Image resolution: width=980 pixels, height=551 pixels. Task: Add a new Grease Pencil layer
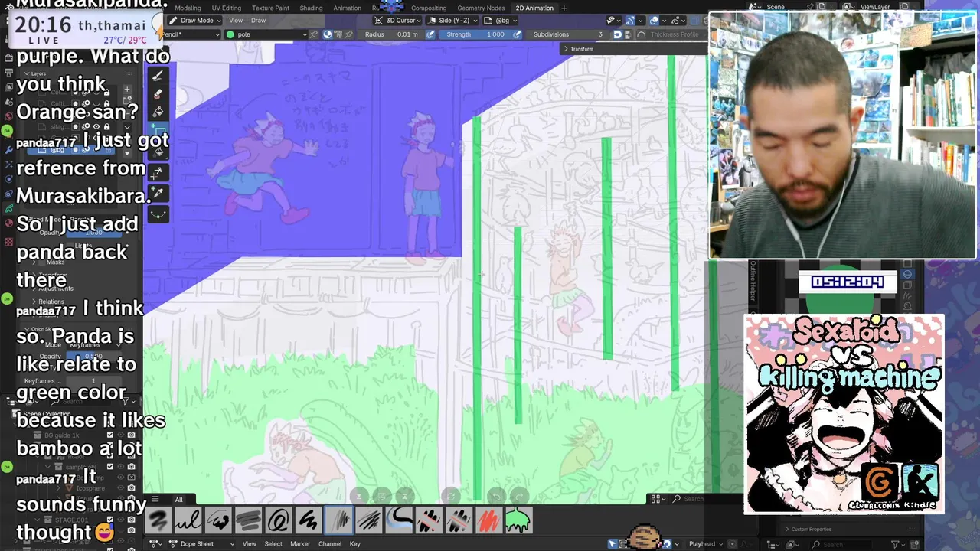tap(127, 90)
